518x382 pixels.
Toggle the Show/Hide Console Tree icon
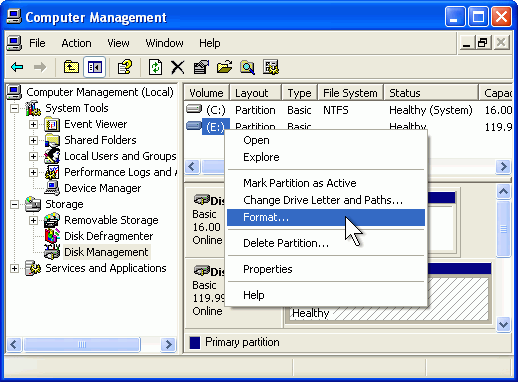click(x=95, y=67)
